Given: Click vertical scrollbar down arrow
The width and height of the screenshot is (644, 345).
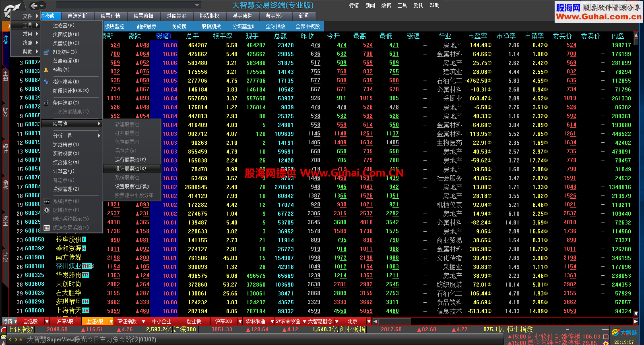Looking at the screenshot, I should [x=636, y=314].
